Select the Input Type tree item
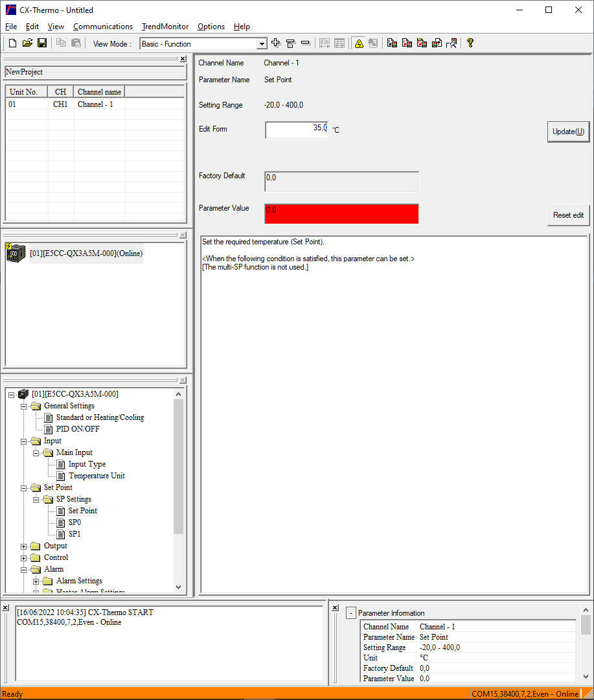Viewport: 594px width, 700px height. (x=87, y=464)
